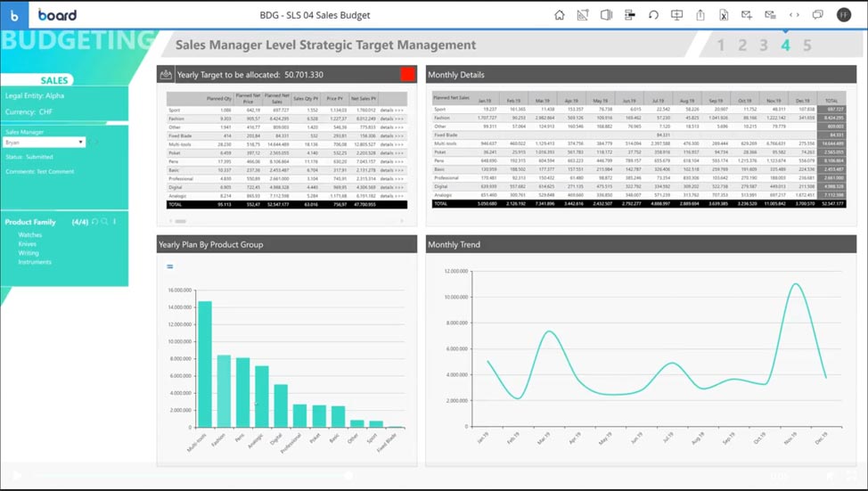
Task: Click the inbox icon beside Yearly Target
Action: click(165, 75)
